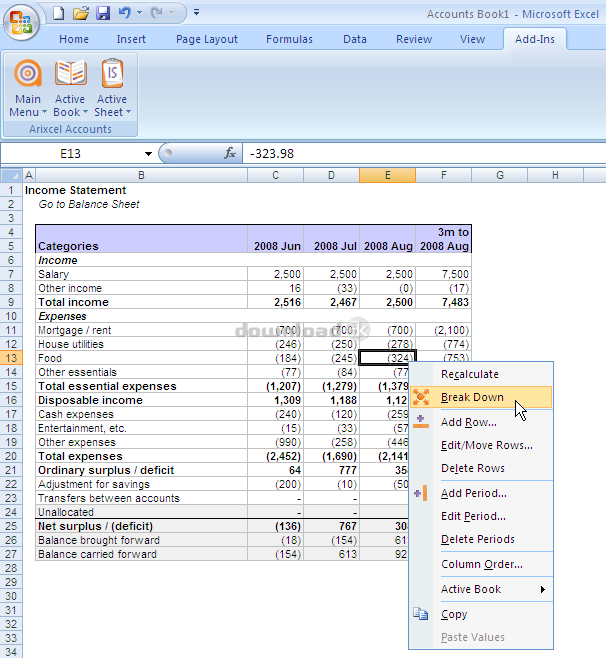
Task: Select 3m to 2008 Aug Salary 7,500
Action: (444, 274)
